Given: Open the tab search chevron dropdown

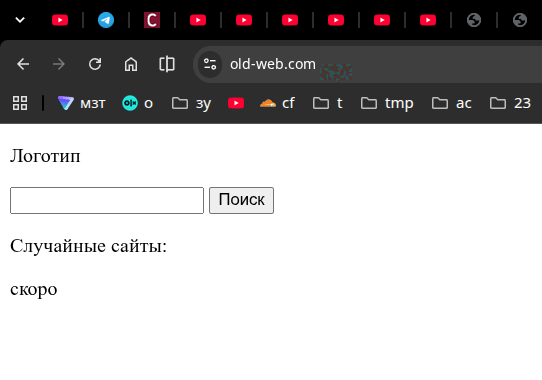Looking at the screenshot, I should (x=20, y=20).
